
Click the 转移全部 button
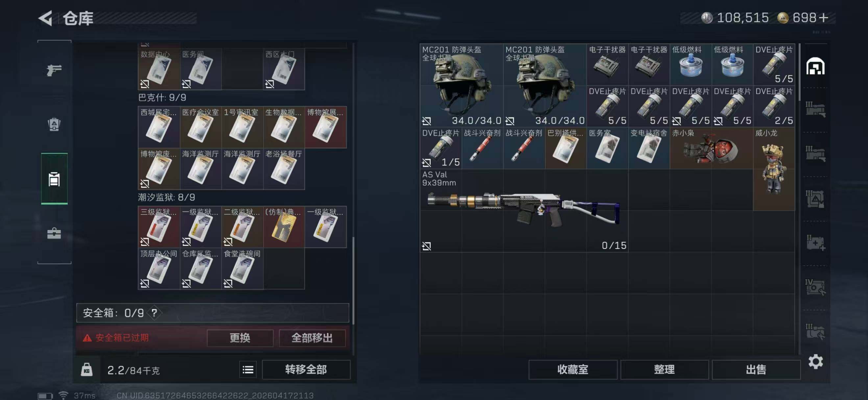[x=306, y=370]
